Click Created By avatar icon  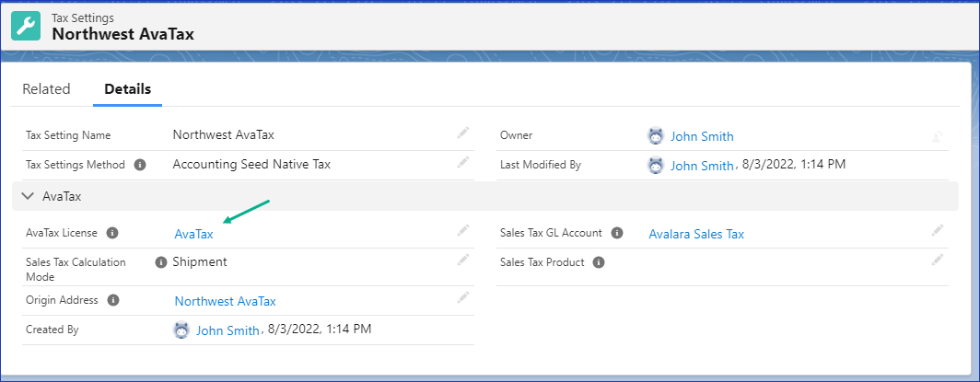(x=181, y=330)
